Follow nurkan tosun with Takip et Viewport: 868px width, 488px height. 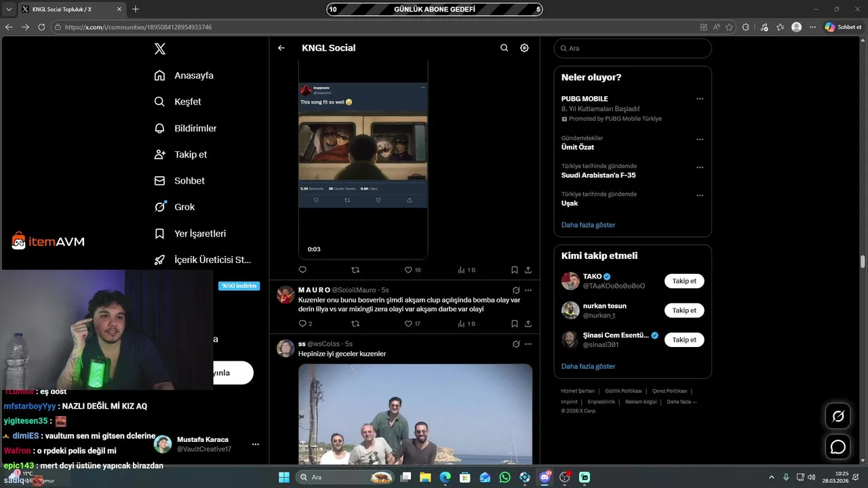tap(684, 310)
